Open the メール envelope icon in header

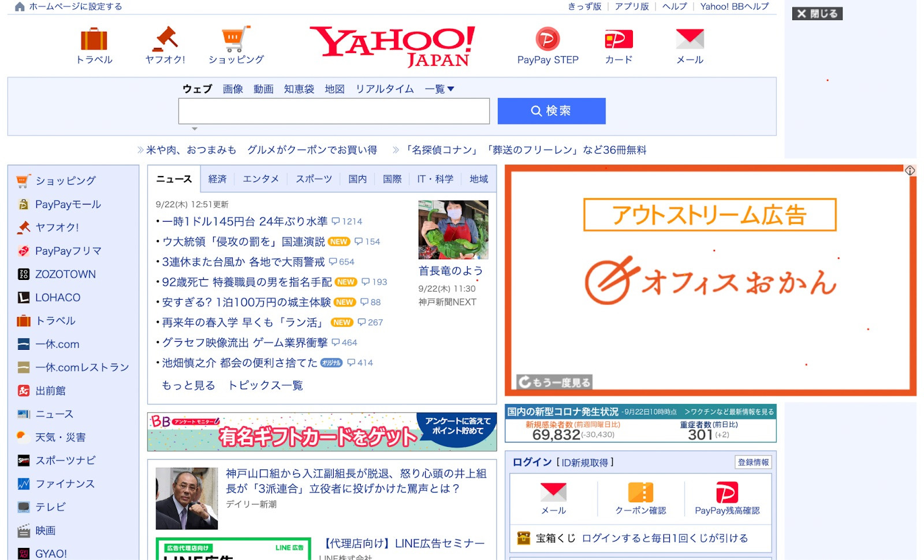coord(690,39)
